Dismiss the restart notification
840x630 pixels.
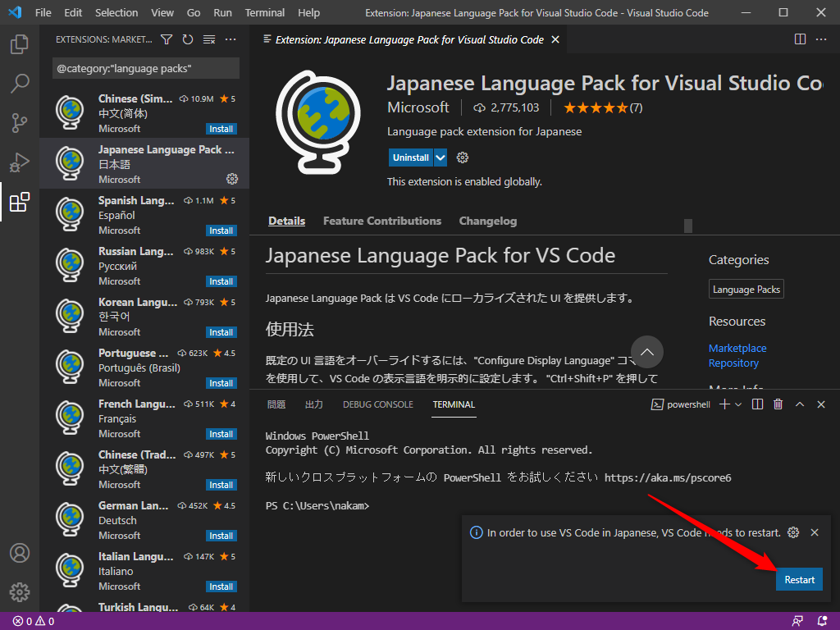click(815, 532)
